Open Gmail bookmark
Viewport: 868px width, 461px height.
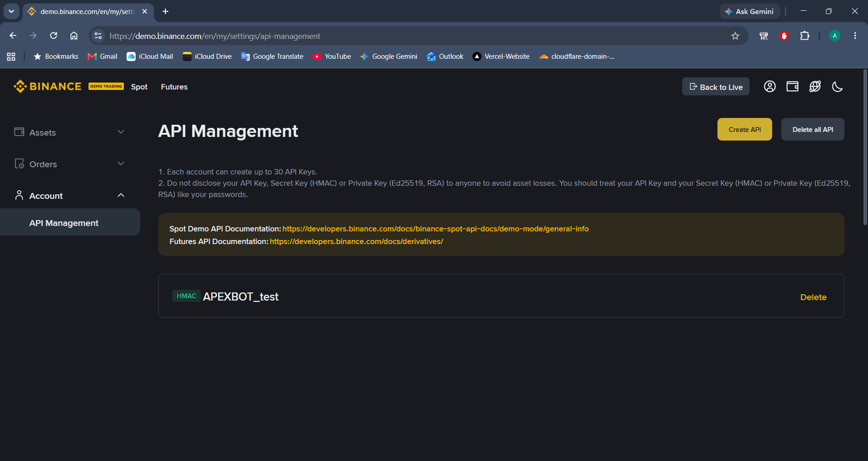point(103,56)
